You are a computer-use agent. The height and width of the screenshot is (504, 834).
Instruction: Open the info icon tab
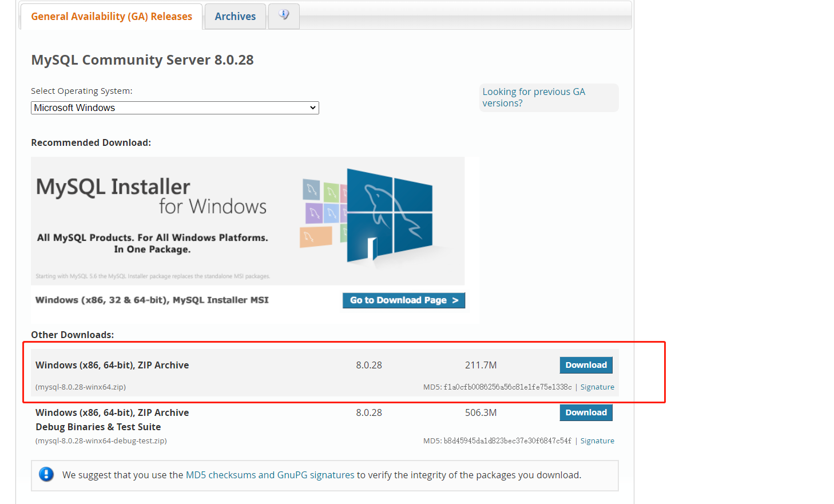tap(284, 15)
